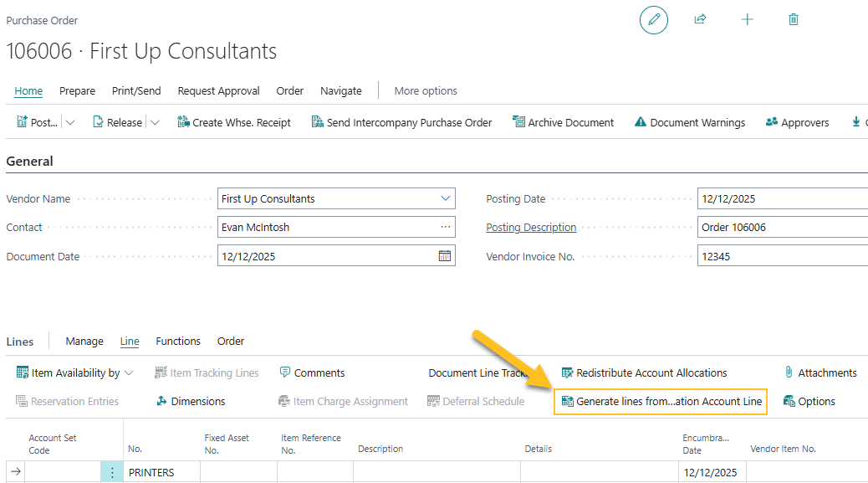This screenshot has width=868, height=483.
Task: Open the edit pencil icon
Action: (653, 19)
